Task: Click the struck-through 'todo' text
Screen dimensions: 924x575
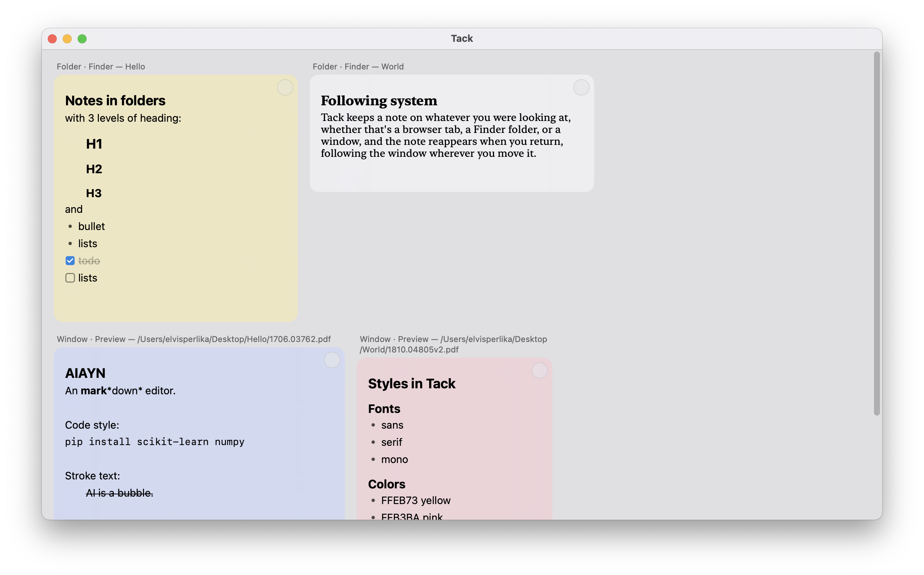Action: (89, 261)
